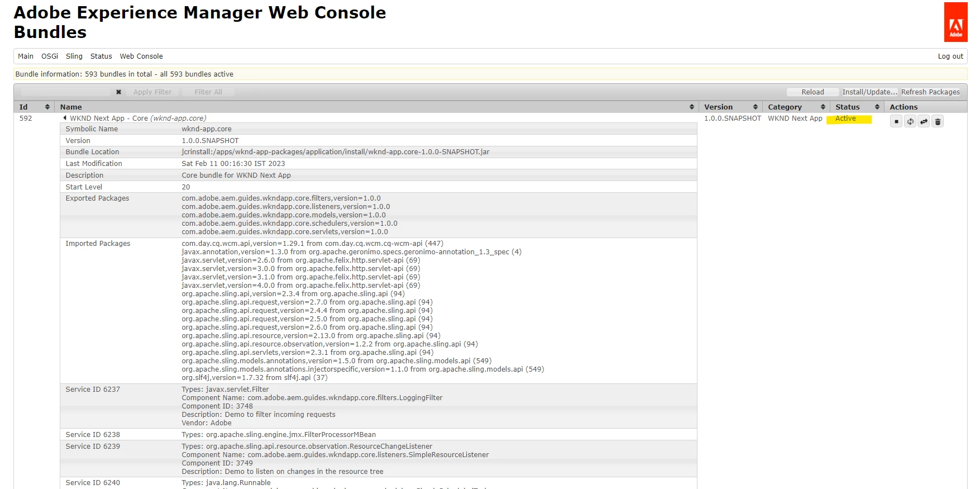Open WKND Next App - Core bundle link

click(x=138, y=118)
